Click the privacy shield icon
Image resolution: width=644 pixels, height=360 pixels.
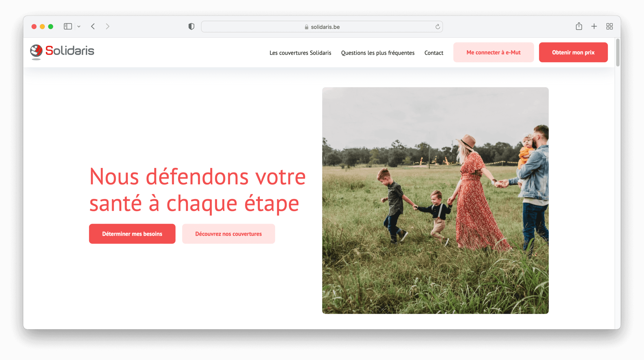click(x=191, y=26)
